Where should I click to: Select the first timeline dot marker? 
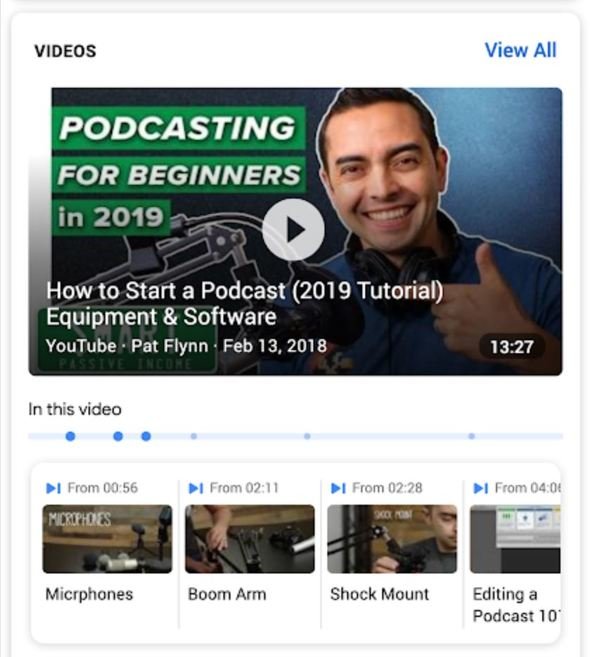70,436
